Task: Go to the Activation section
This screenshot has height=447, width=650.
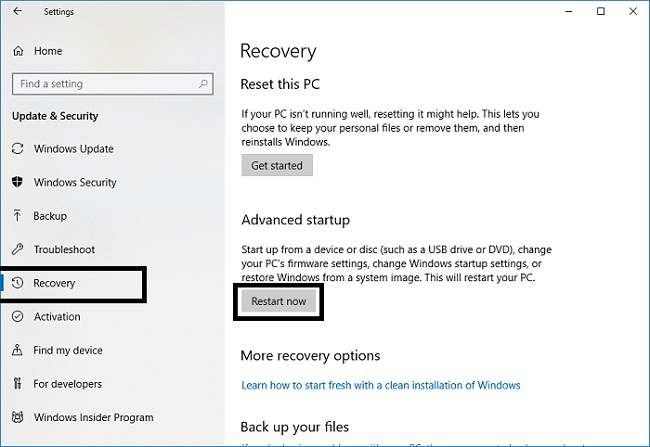Action: click(x=57, y=317)
